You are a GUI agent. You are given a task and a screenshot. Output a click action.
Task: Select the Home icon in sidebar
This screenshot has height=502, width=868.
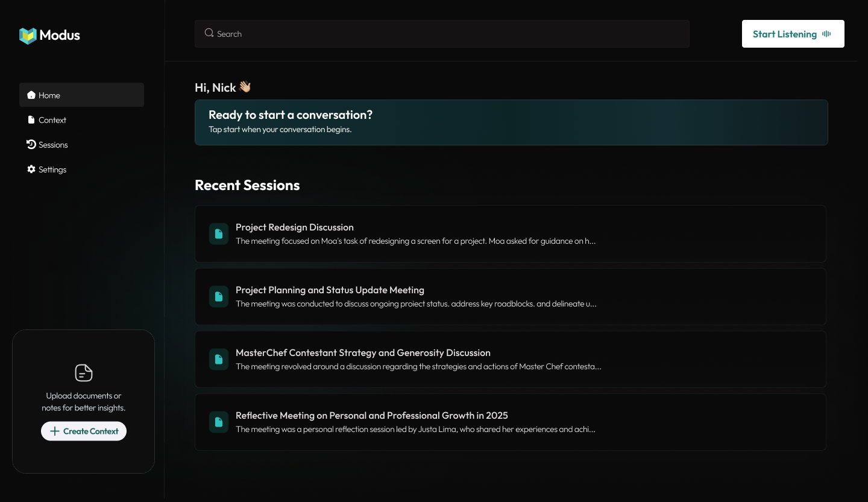click(31, 95)
